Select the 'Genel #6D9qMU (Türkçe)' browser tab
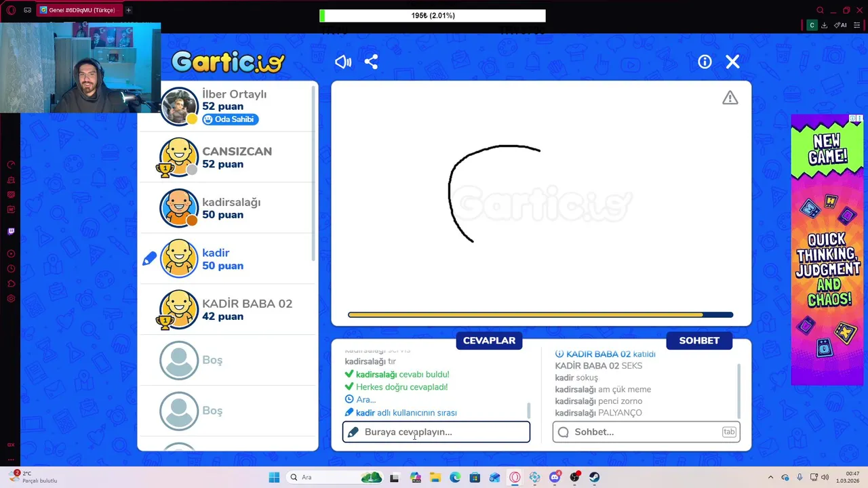 (x=78, y=10)
